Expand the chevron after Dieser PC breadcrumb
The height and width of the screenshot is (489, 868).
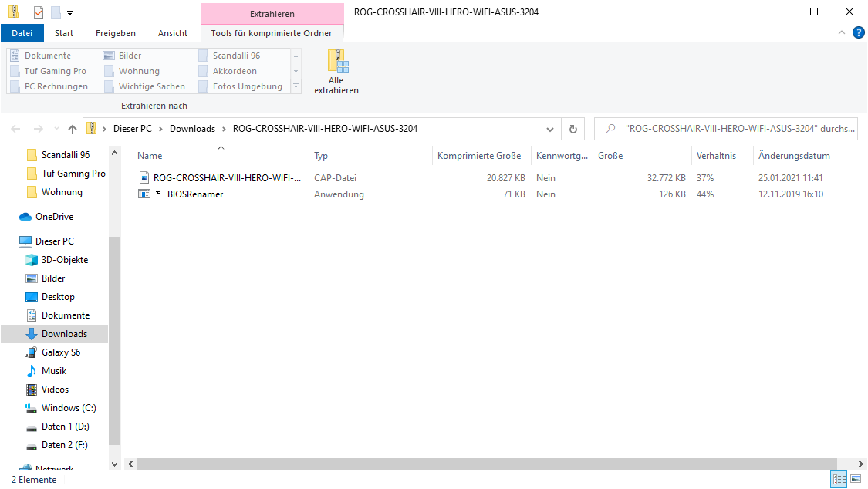(x=160, y=129)
